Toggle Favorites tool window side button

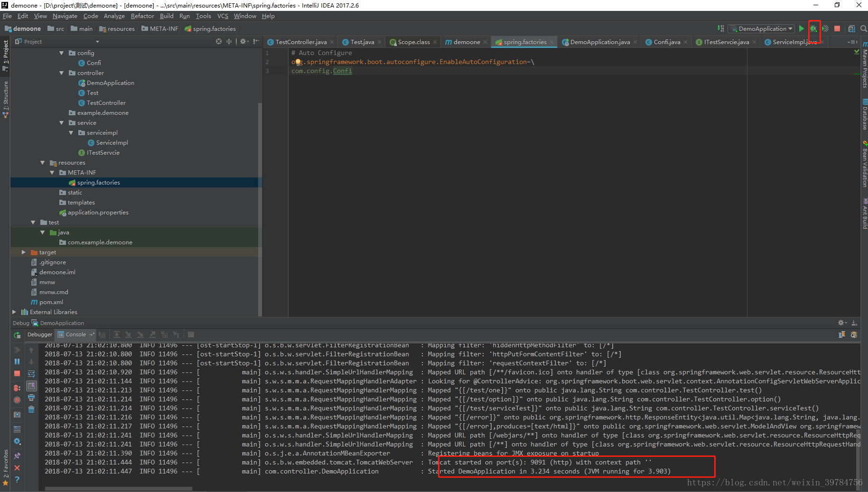[x=5, y=467]
